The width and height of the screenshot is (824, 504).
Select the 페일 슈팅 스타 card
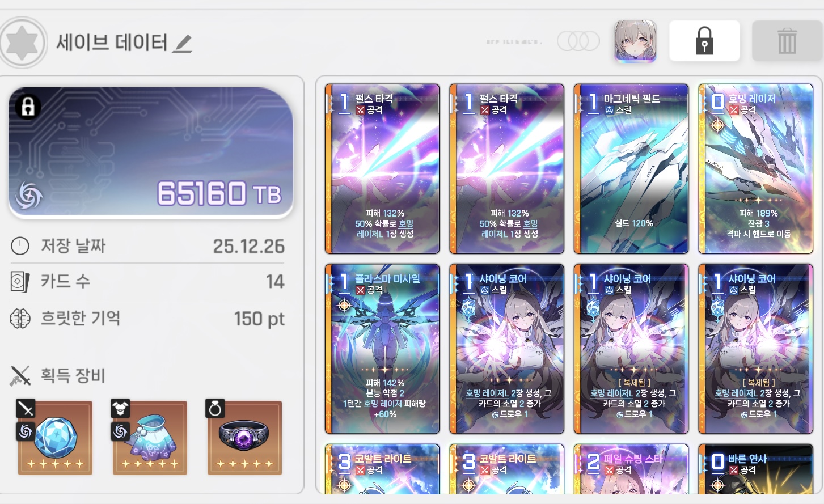click(x=631, y=469)
